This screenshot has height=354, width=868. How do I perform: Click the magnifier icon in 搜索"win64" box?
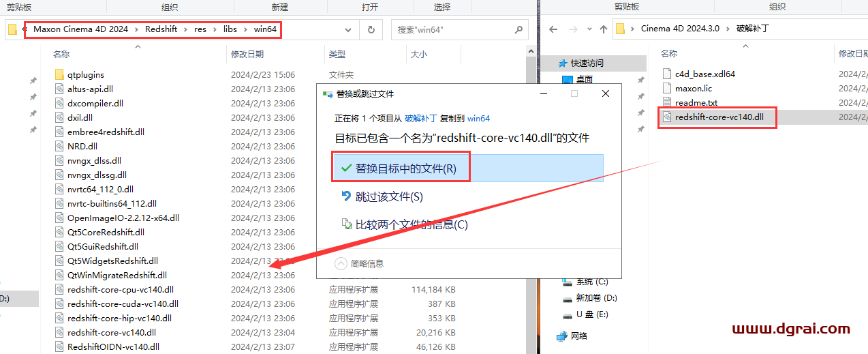[x=518, y=30]
